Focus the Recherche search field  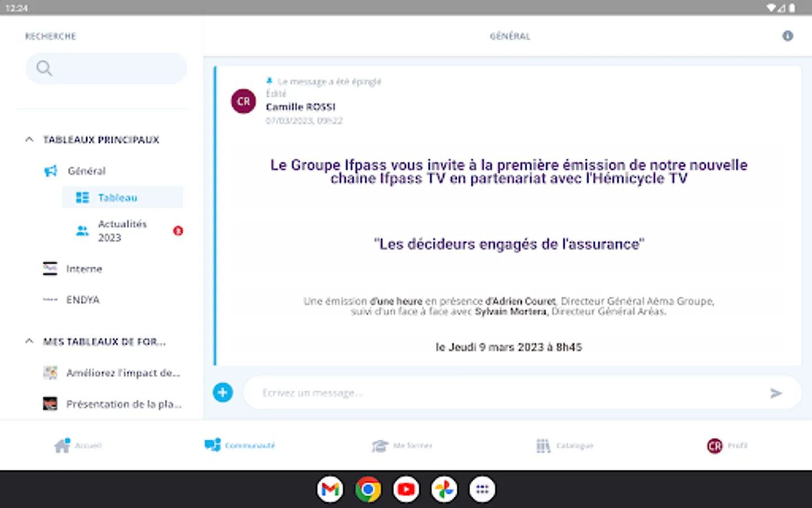(x=106, y=68)
